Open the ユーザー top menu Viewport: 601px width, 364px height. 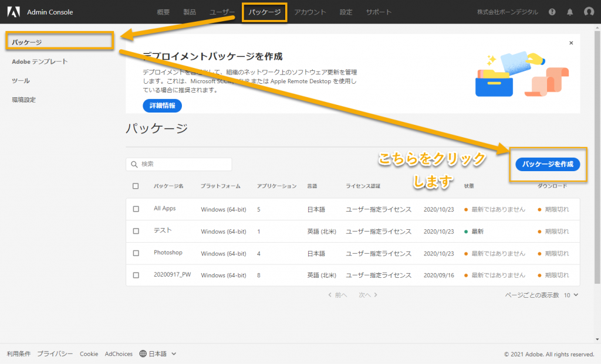pos(222,12)
